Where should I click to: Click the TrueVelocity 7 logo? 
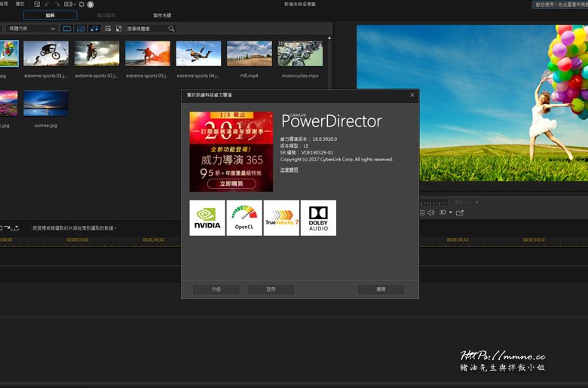tap(281, 218)
